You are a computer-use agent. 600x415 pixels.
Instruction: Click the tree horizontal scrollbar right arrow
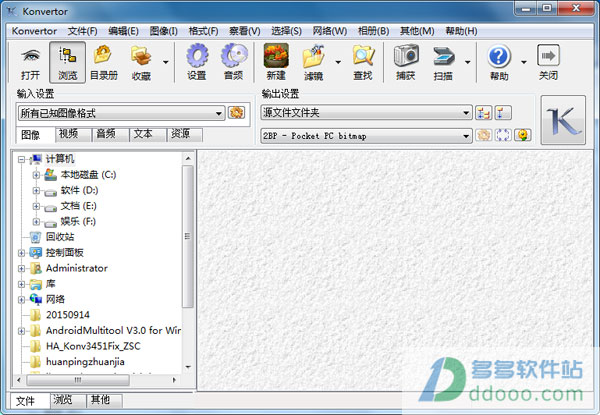(174, 380)
